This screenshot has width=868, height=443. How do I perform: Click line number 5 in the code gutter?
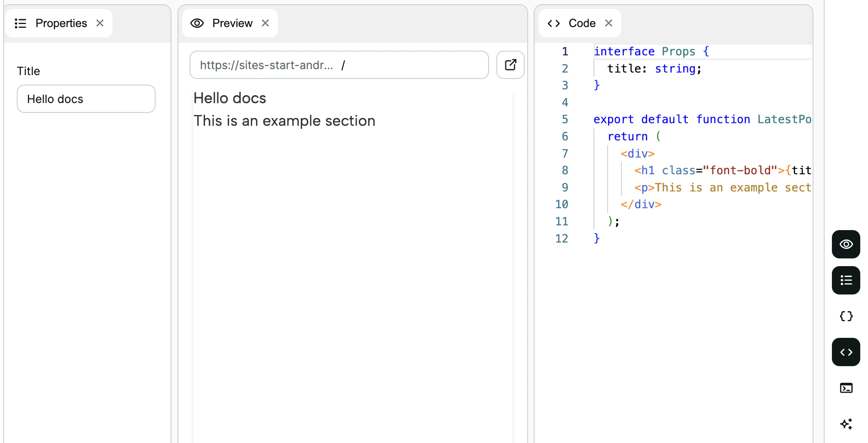coord(565,119)
